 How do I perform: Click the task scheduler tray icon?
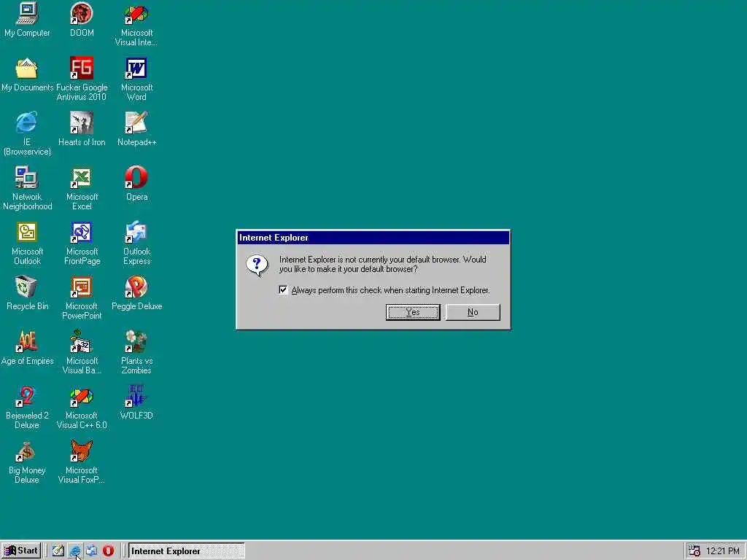[x=694, y=551]
